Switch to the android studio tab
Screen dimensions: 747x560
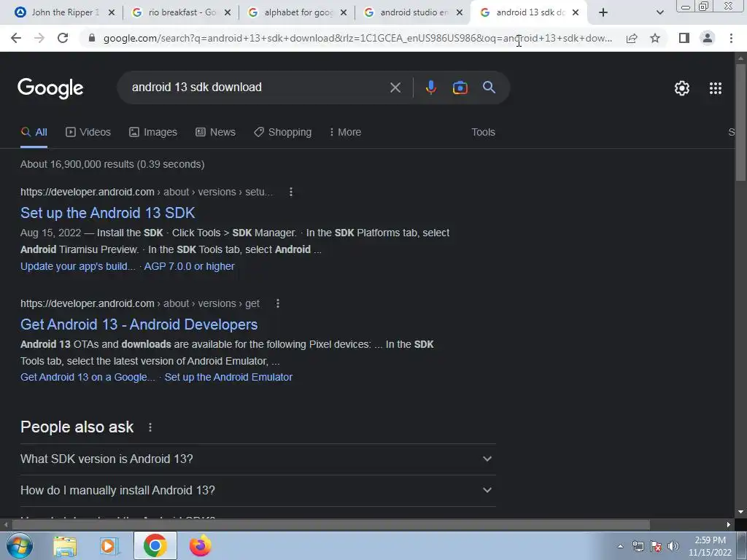[x=413, y=12]
